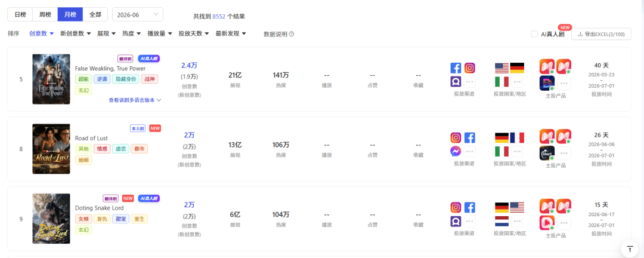Click Instagram icon in Road of Lust row
Viewport: 644px width, 258px height.
(456, 138)
